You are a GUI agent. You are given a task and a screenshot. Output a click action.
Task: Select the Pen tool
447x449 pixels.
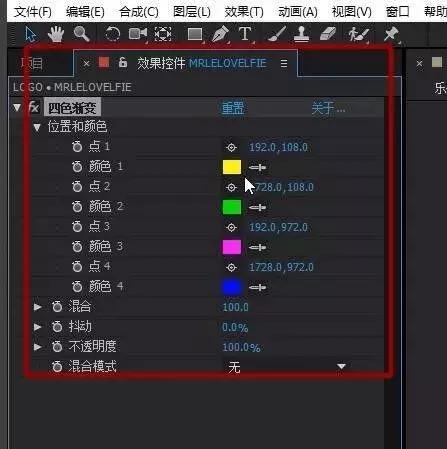220,34
